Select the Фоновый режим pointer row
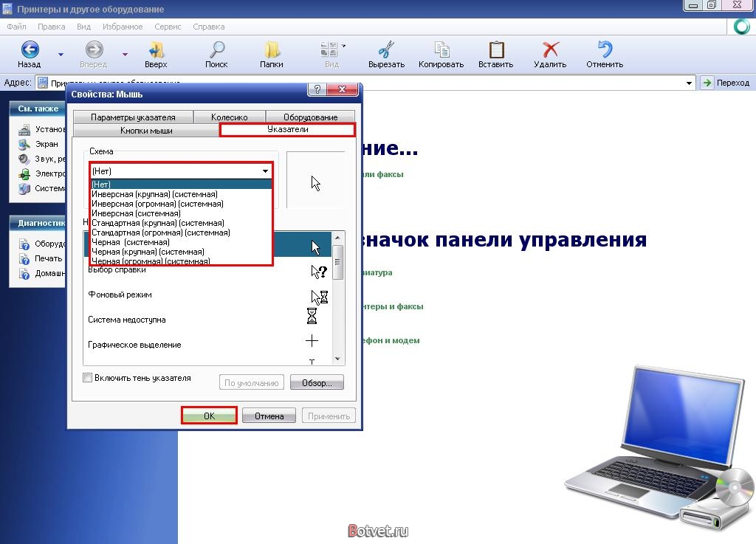The width and height of the screenshot is (756, 544). click(207, 295)
